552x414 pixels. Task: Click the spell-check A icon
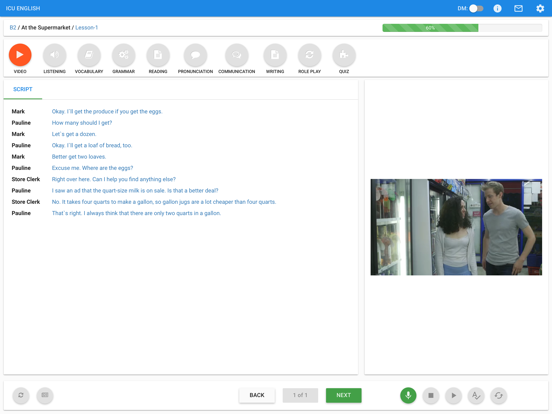click(476, 395)
